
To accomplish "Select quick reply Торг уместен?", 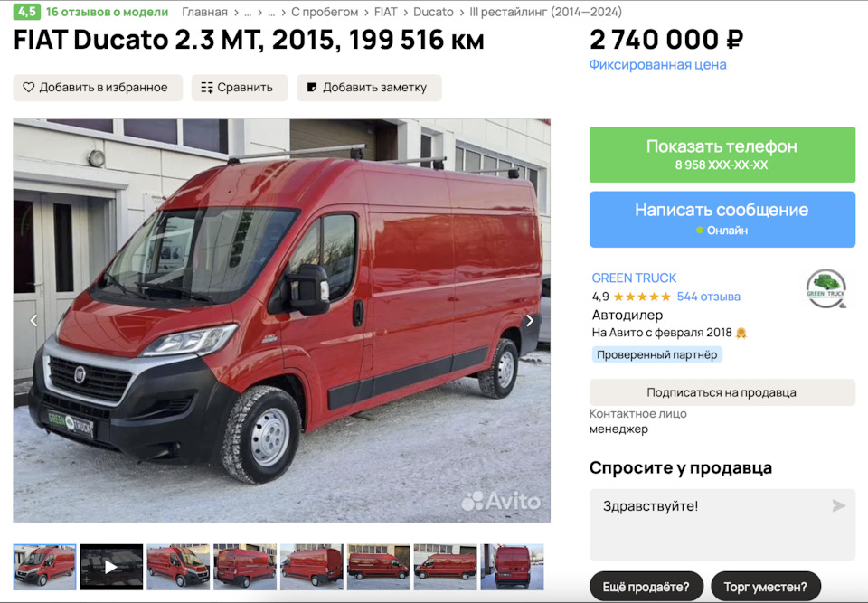I will click(x=765, y=587).
